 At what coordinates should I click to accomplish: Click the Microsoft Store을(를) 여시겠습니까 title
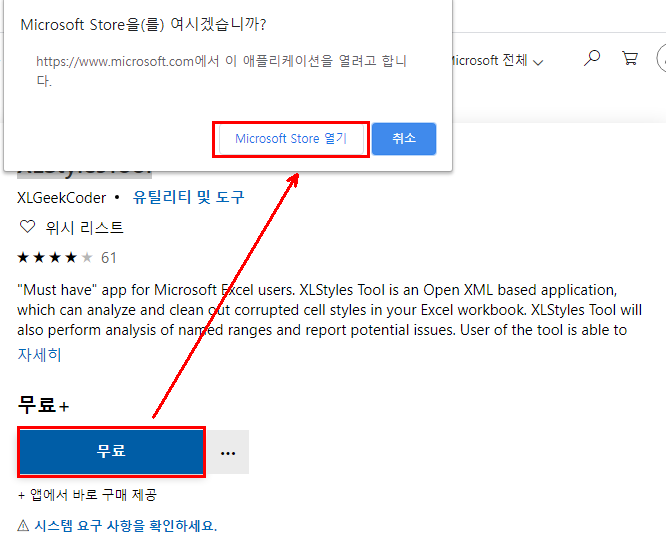[x=143, y=24]
